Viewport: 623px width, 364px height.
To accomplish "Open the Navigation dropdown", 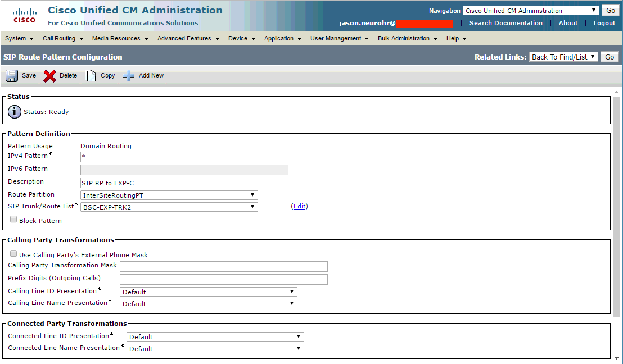I will (530, 11).
